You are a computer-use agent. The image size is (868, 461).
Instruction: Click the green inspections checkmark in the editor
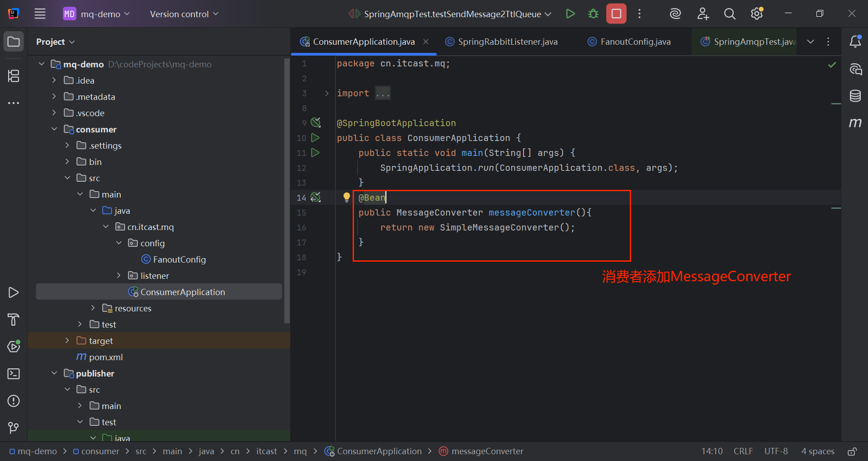tap(832, 65)
